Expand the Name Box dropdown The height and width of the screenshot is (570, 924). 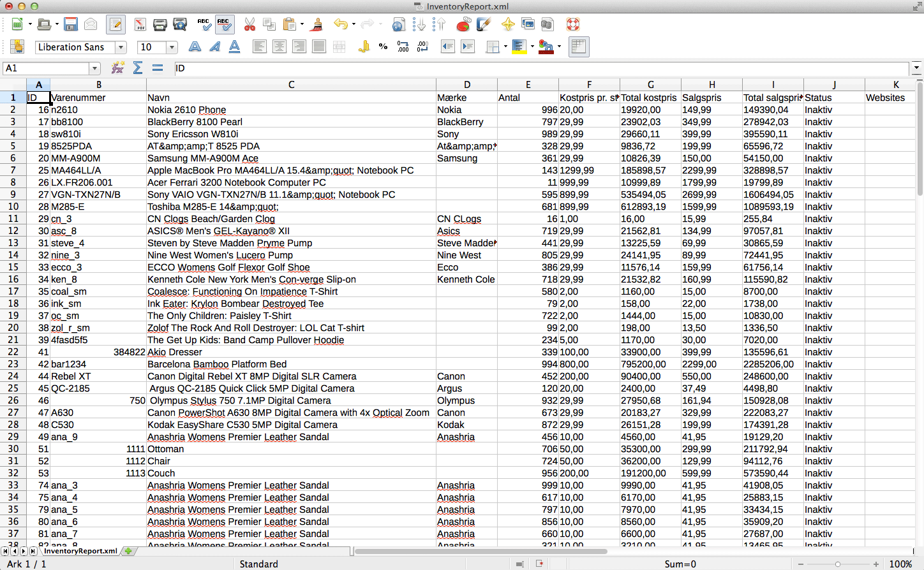pos(95,68)
